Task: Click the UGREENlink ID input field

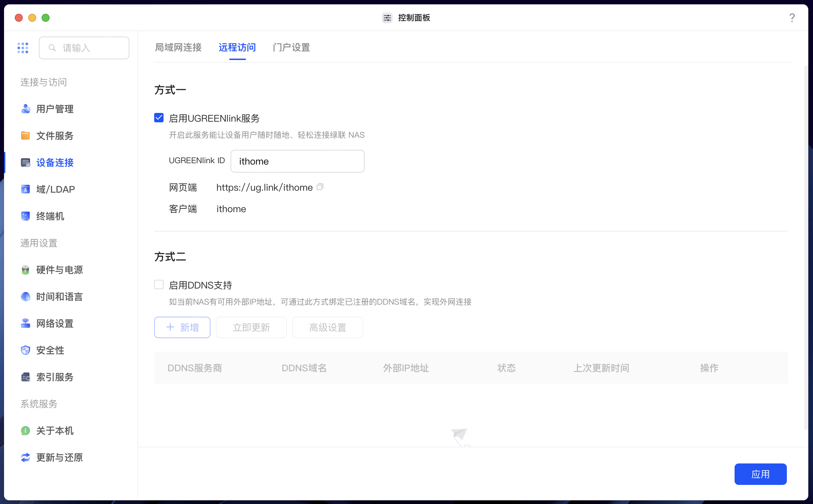Action: (x=297, y=161)
